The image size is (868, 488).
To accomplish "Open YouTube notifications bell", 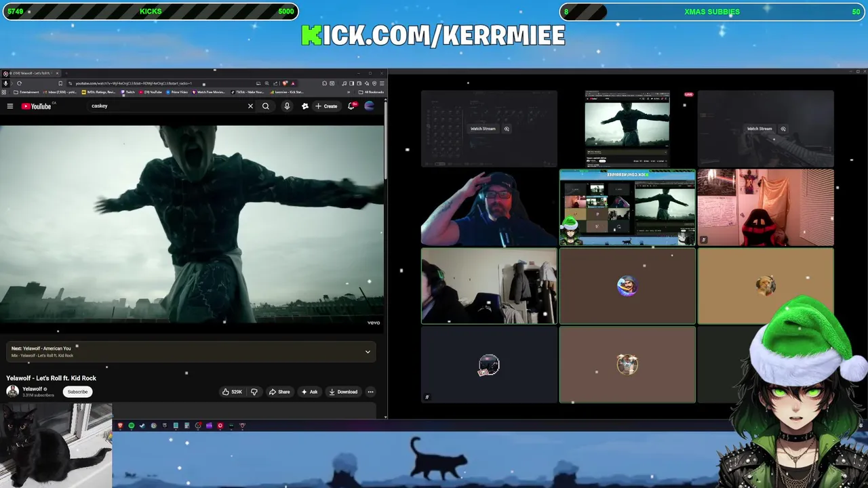I will (x=351, y=106).
